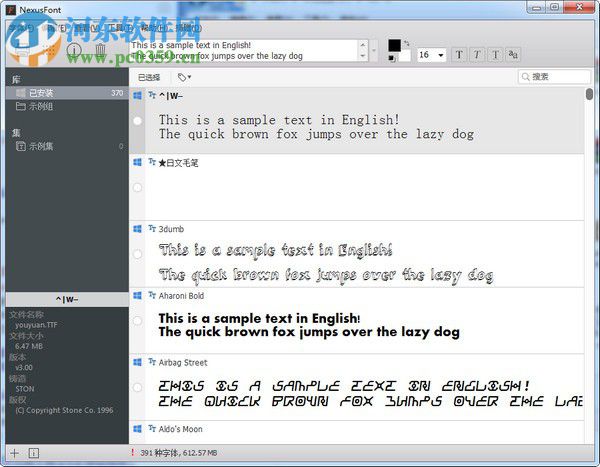
Task: Click the sample text box scroll down arrow
Action: pos(363,56)
